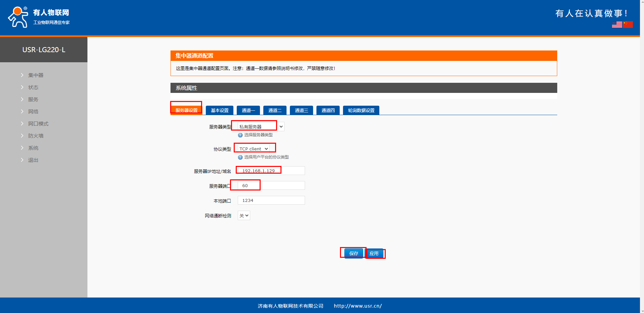Click help icon beside server type hint
Image resolution: width=644 pixels, height=313 pixels.
pos(240,135)
